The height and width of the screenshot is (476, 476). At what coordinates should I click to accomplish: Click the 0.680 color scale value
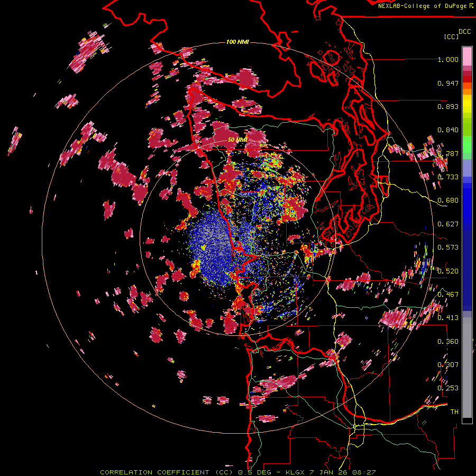(448, 200)
